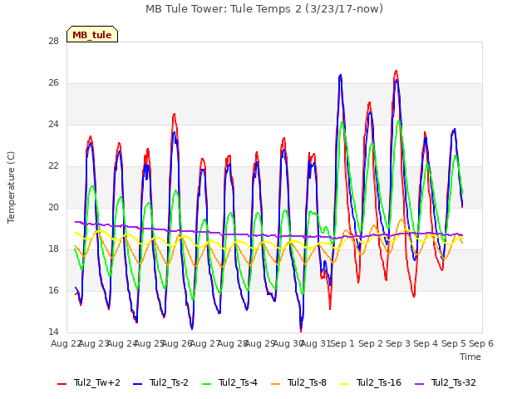Viewport: 532px width, 399px height.
Task: Click the 20 y-axis tick label
Action: (x=53, y=207)
